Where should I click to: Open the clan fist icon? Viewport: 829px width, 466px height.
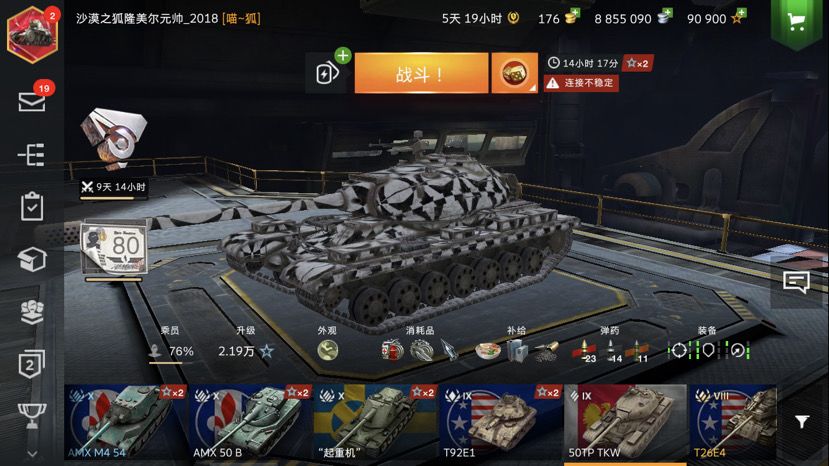32,312
